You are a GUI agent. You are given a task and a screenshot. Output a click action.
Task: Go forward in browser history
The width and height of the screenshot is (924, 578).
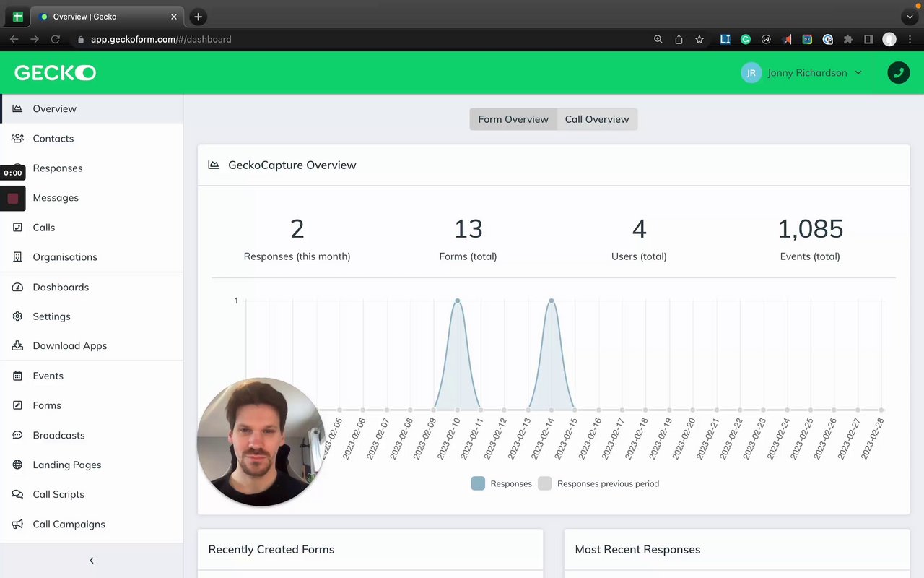tap(34, 39)
